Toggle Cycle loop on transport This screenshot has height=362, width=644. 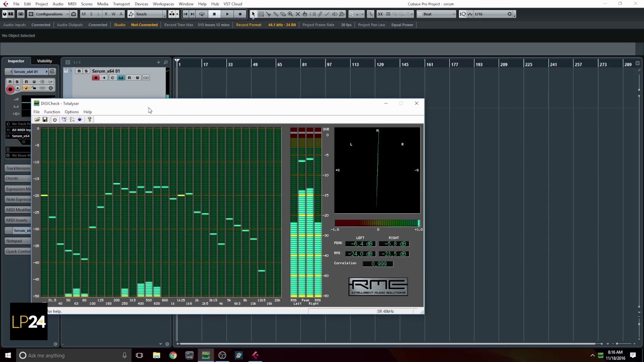pyautogui.click(x=202, y=14)
